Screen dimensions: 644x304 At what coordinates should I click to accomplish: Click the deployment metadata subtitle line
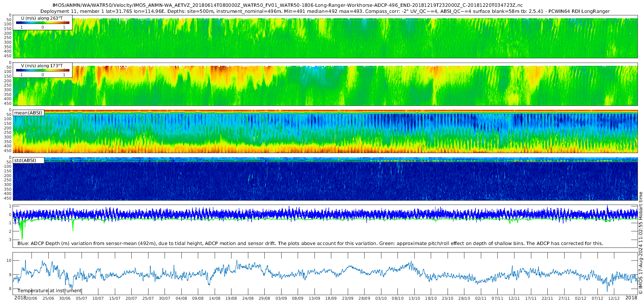click(325, 11)
